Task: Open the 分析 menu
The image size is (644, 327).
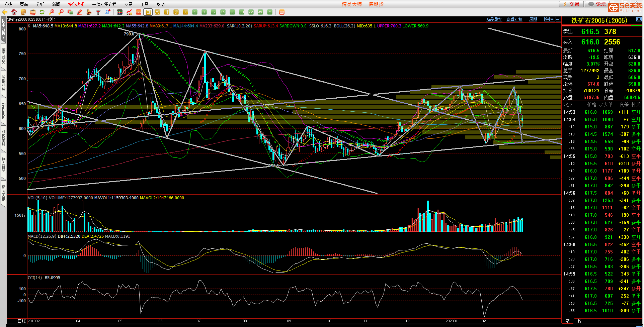Action: coord(40,4)
